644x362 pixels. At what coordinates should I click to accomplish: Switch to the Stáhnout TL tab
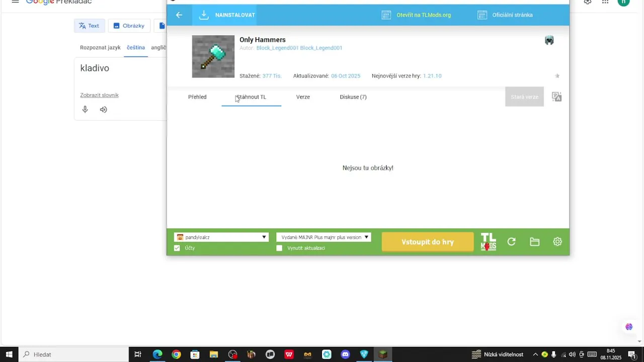click(x=251, y=97)
